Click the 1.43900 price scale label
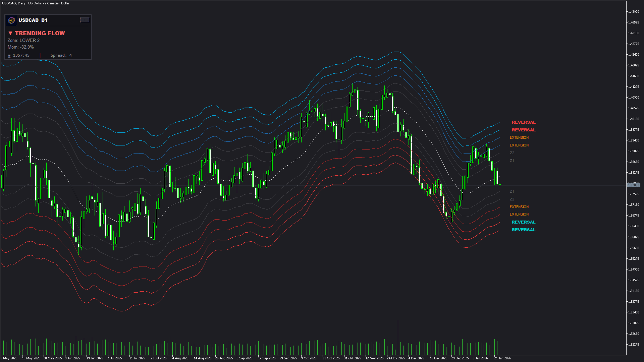The width and height of the screenshot is (644, 362). (633, 12)
